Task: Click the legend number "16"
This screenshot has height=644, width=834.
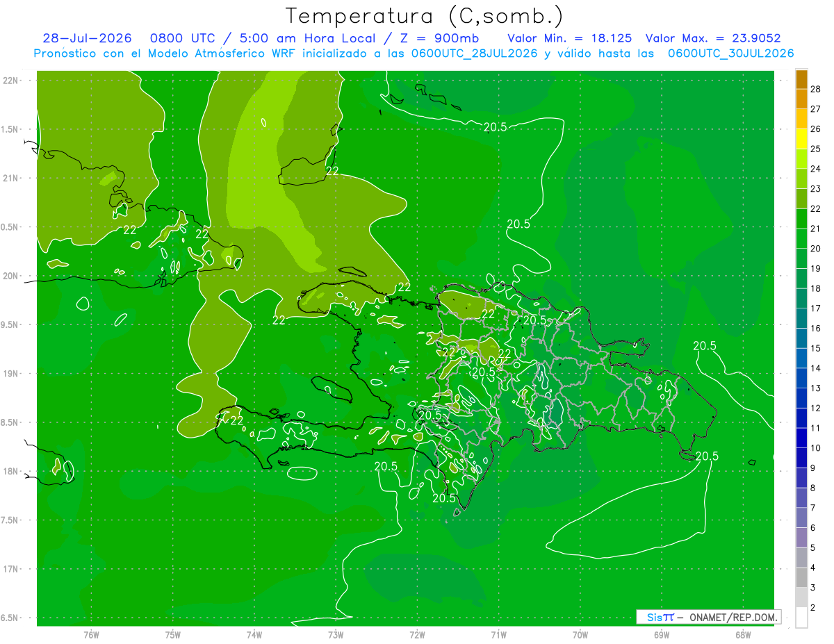Action: coord(816,328)
